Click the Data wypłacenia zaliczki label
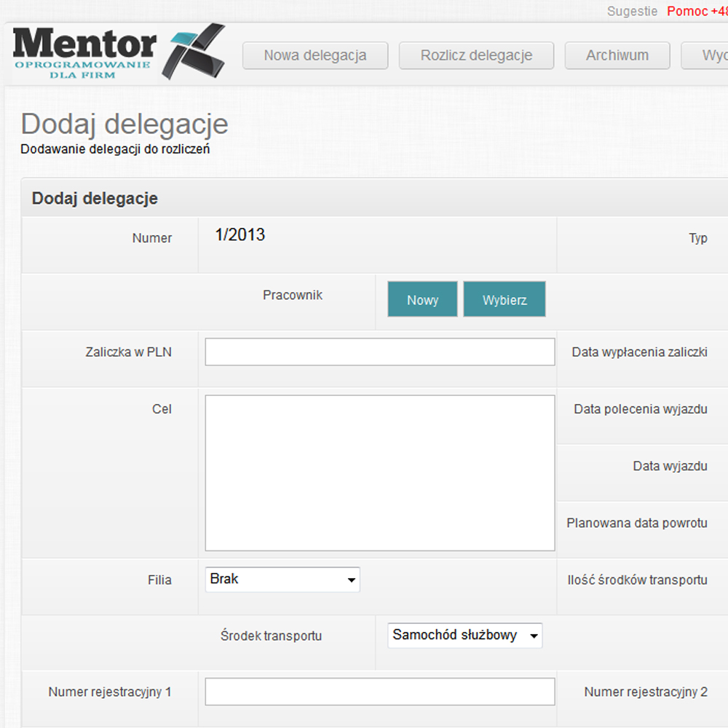 coord(639,352)
